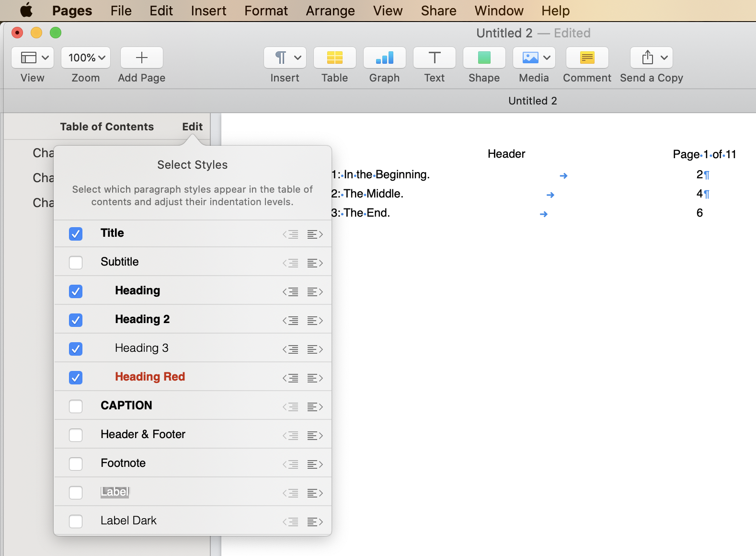The width and height of the screenshot is (756, 556).
Task: Decrease indent for Heading 2 style
Action: [290, 321]
